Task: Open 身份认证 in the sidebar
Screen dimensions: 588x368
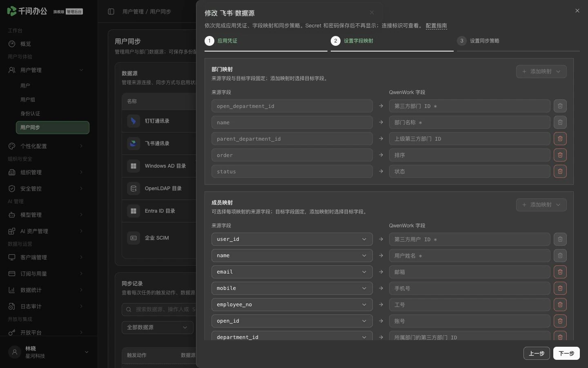Action: tap(52, 114)
